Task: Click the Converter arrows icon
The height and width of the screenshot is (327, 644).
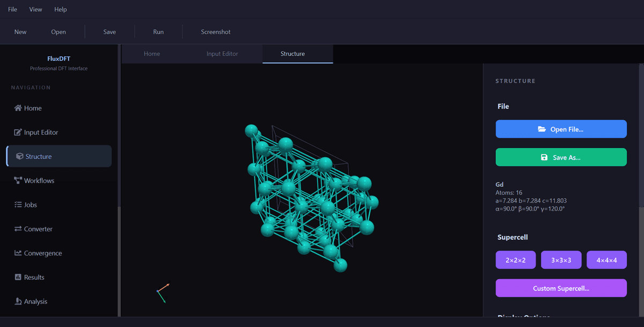Action: (18, 229)
